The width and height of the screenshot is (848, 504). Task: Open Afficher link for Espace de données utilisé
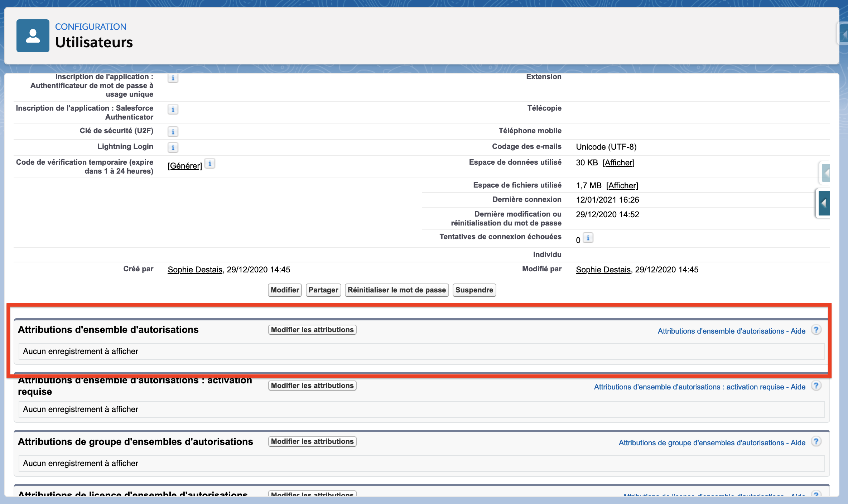coord(618,163)
